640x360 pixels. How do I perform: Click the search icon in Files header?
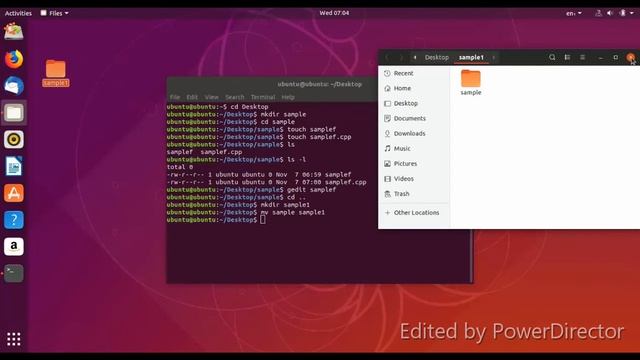[552, 57]
